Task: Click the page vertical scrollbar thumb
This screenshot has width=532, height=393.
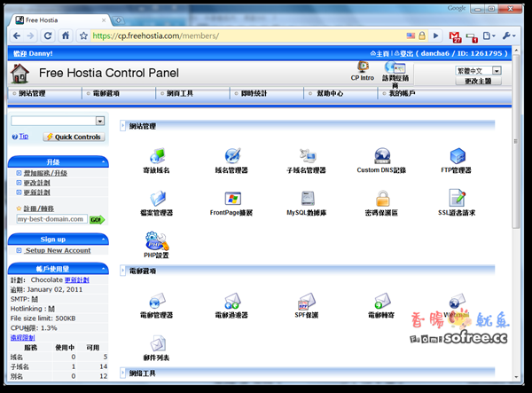Action: point(516,141)
